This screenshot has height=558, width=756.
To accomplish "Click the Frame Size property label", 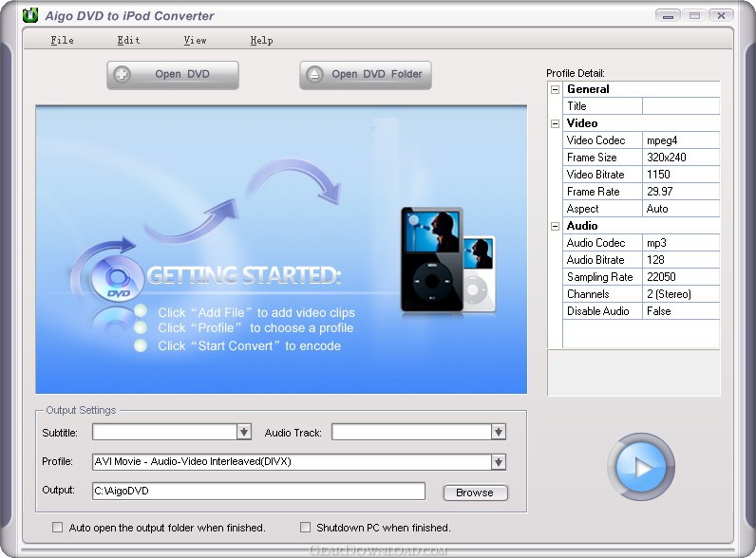I will point(592,158).
